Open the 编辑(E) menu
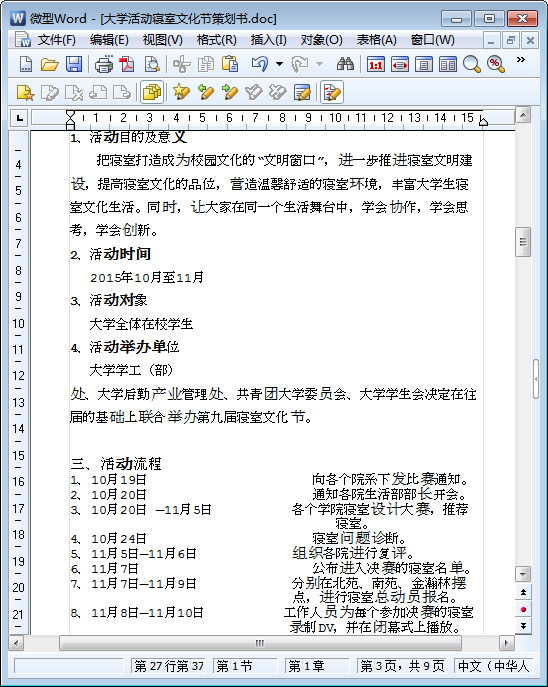The height and width of the screenshot is (687, 548). (109, 40)
